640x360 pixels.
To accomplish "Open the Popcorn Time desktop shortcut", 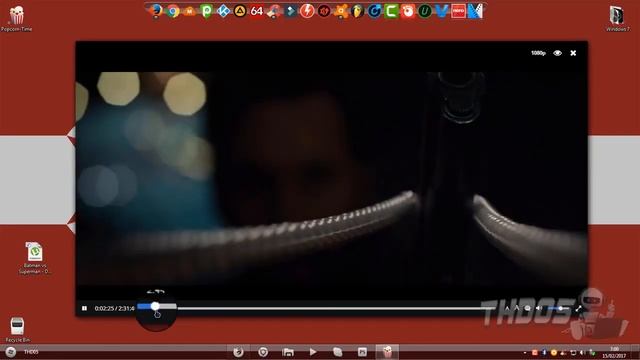I will coord(16,18).
